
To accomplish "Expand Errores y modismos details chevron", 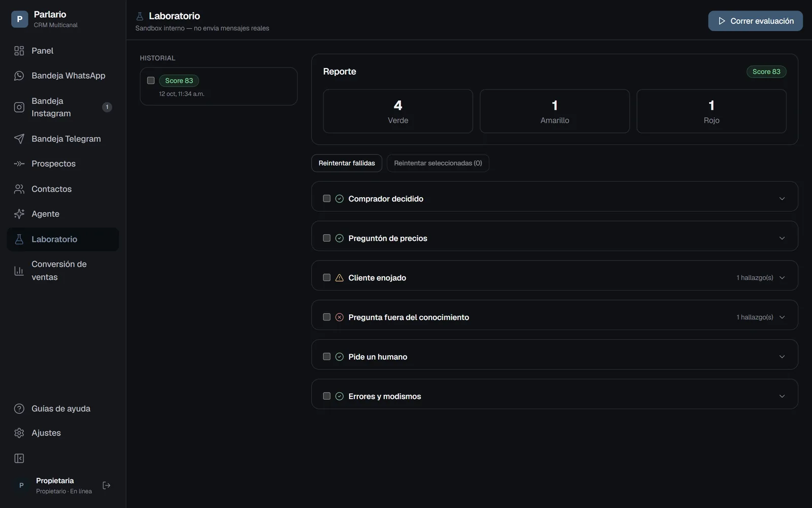I will 782,396.
